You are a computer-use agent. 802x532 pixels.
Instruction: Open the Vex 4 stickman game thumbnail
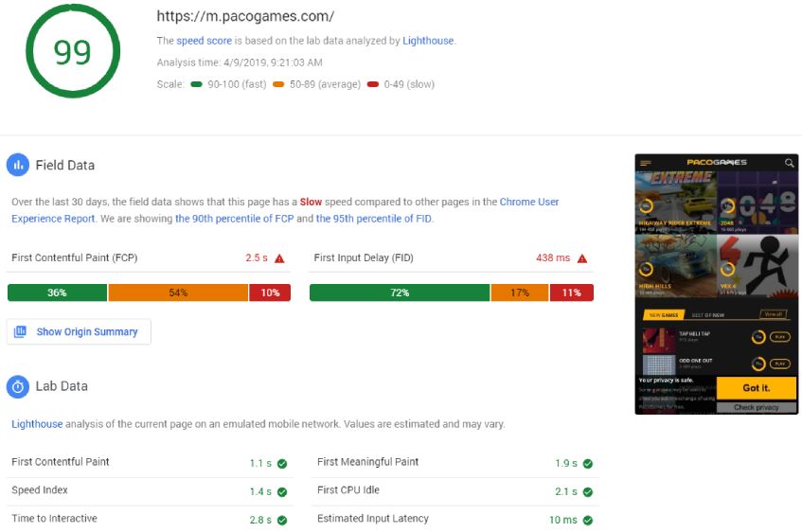click(757, 265)
